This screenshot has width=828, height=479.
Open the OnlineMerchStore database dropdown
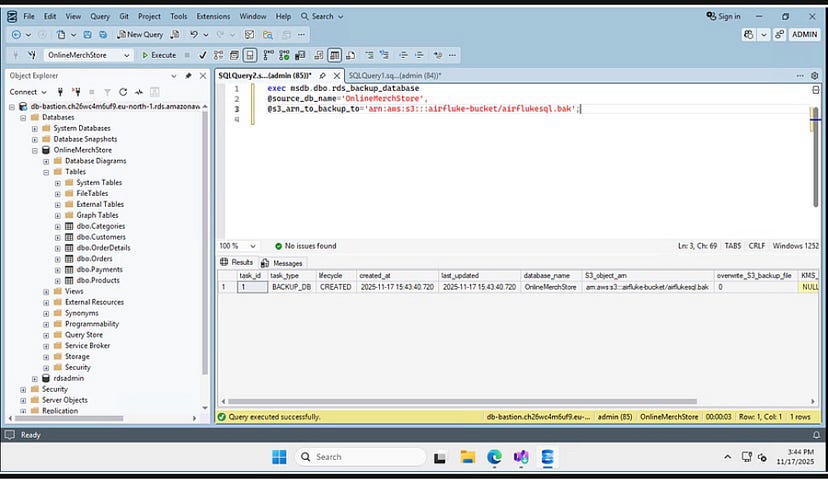[x=88, y=55]
